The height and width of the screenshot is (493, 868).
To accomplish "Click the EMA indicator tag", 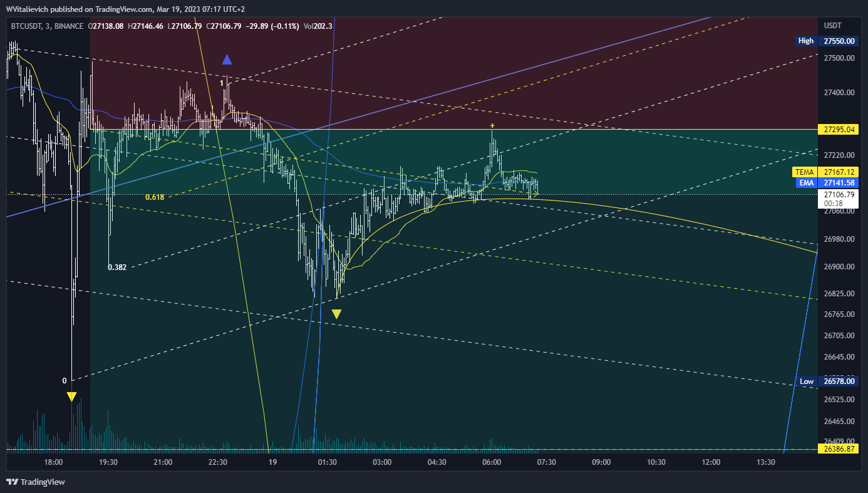I will [807, 183].
